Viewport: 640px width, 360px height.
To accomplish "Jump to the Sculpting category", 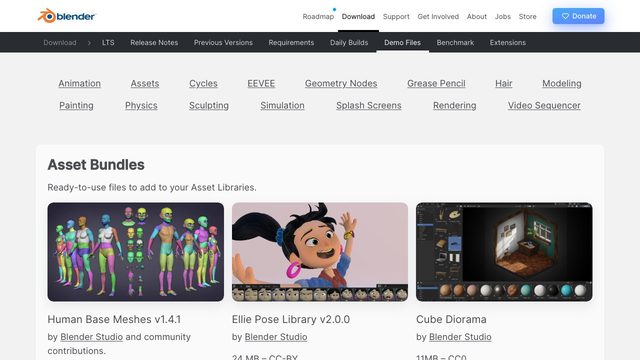I will (x=209, y=105).
